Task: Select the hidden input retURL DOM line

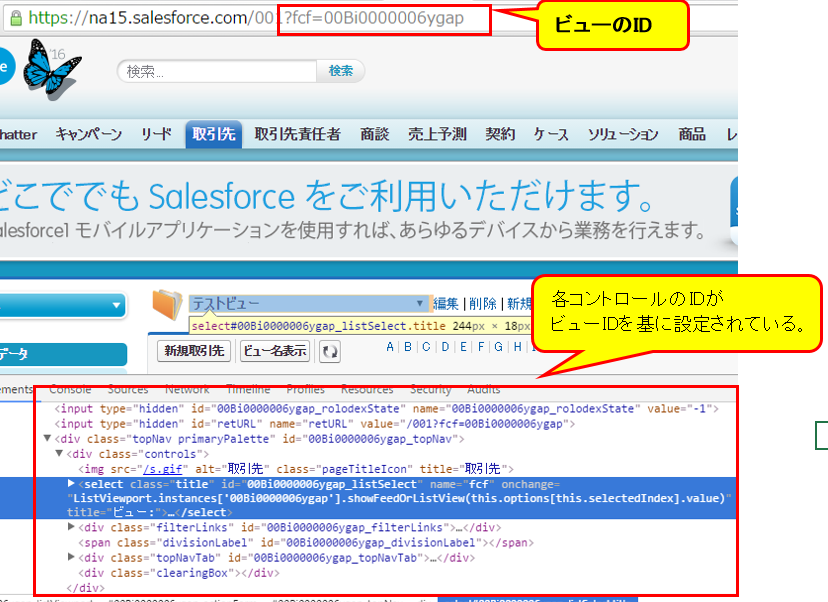Action: tap(315, 424)
